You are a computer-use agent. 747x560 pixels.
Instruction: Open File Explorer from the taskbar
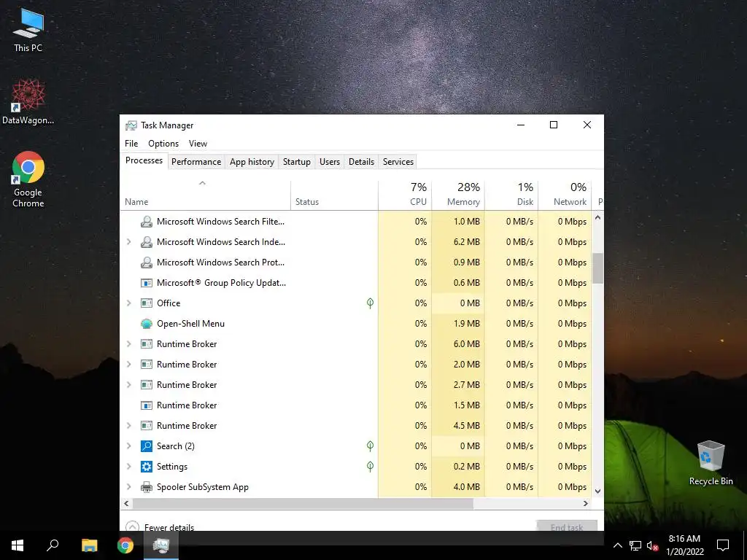(89, 545)
